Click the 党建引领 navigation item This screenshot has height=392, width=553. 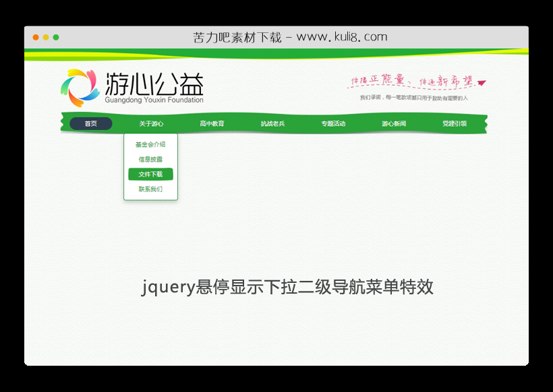pos(453,123)
